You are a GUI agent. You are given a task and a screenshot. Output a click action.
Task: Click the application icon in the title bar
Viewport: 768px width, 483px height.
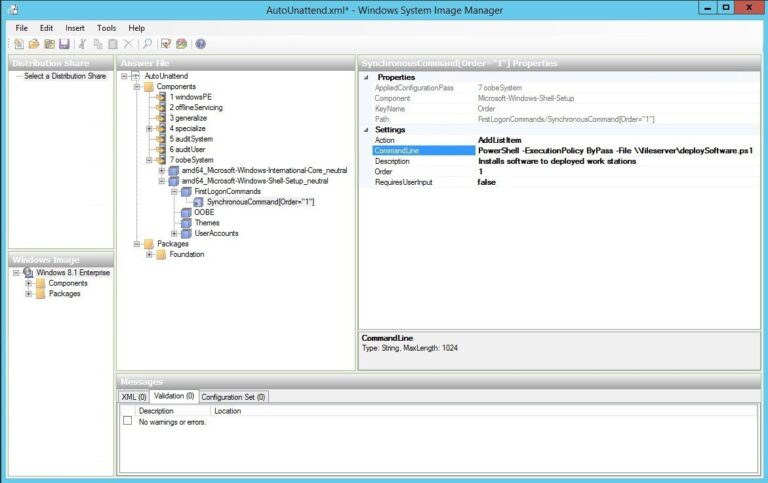14,9
